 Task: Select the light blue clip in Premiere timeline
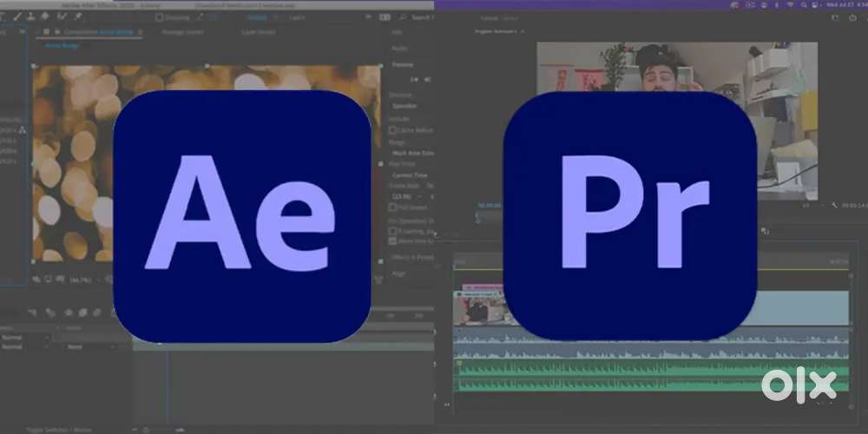tap(803, 308)
